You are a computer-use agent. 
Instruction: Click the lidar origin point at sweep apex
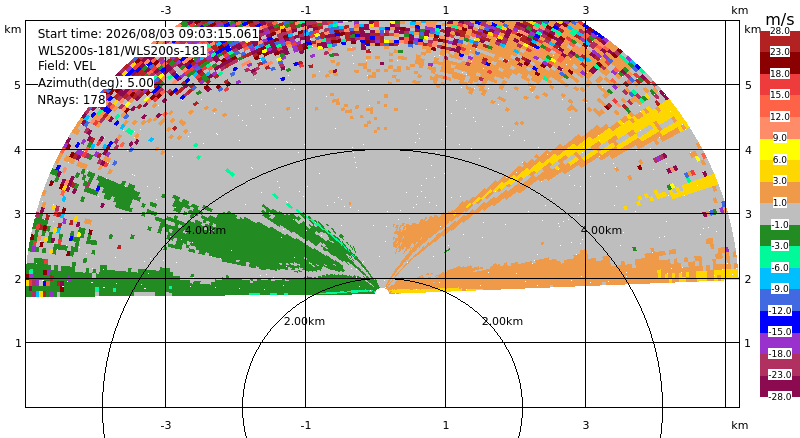(382, 291)
